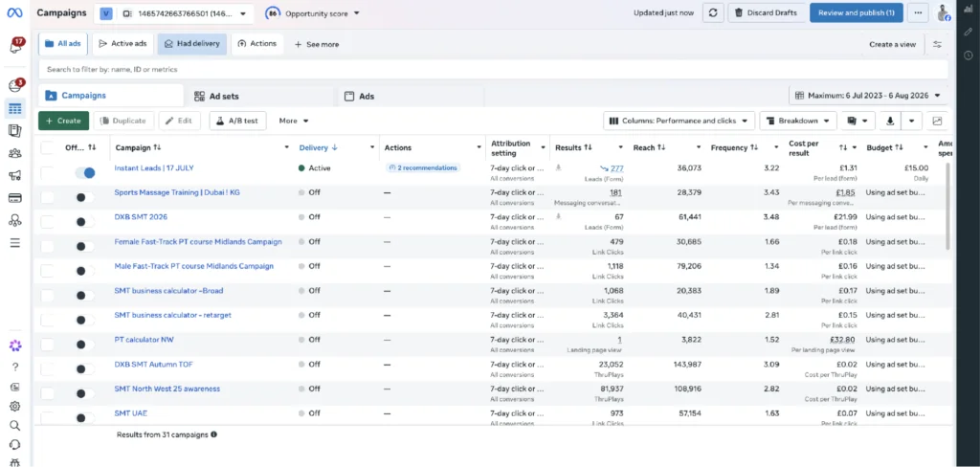Open the filter sliders icon beside Create a view
This screenshot has width=980, height=467.
coord(937,44)
